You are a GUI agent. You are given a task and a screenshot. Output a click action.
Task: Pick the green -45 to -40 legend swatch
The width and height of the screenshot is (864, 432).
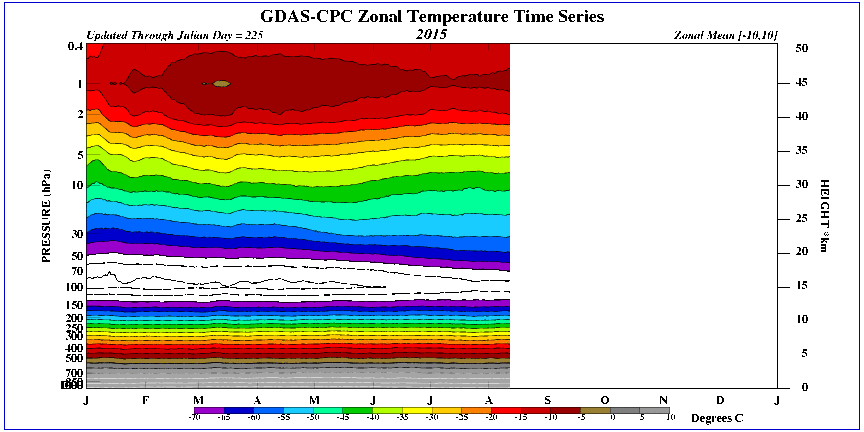coord(358,410)
